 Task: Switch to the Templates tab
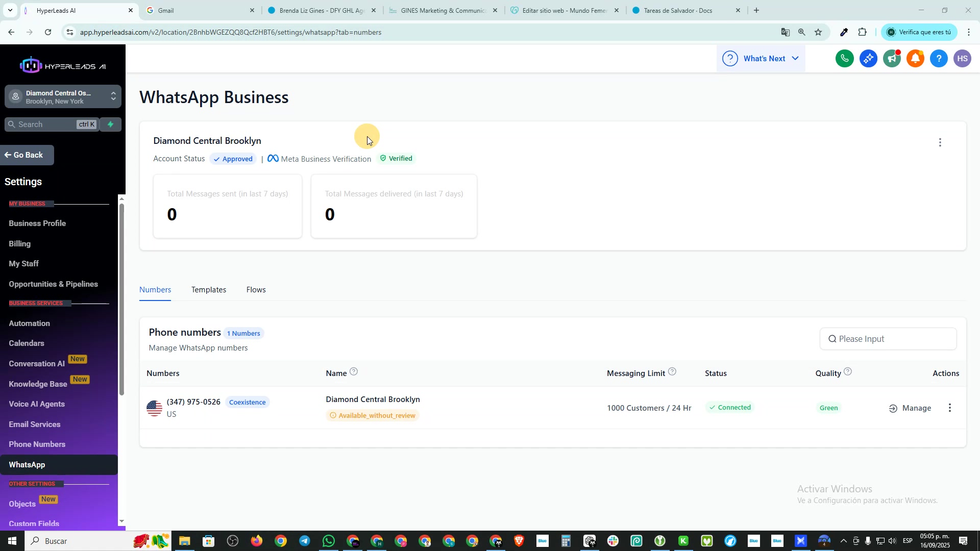pyautogui.click(x=209, y=290)
